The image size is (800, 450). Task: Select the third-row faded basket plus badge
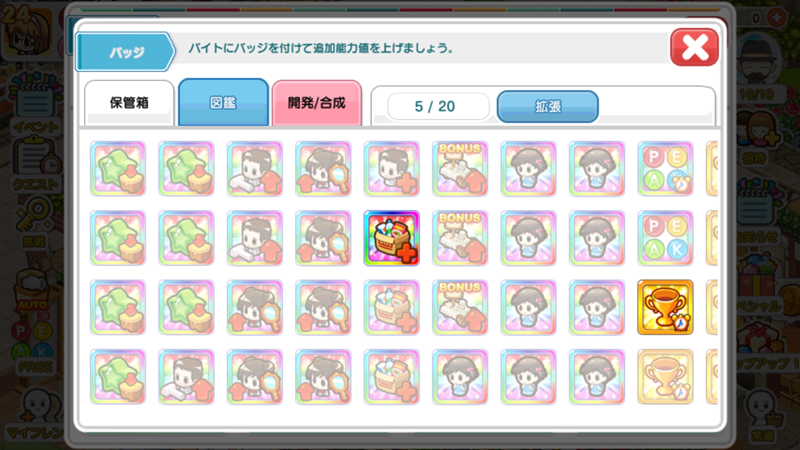click(x=391, y=307)
